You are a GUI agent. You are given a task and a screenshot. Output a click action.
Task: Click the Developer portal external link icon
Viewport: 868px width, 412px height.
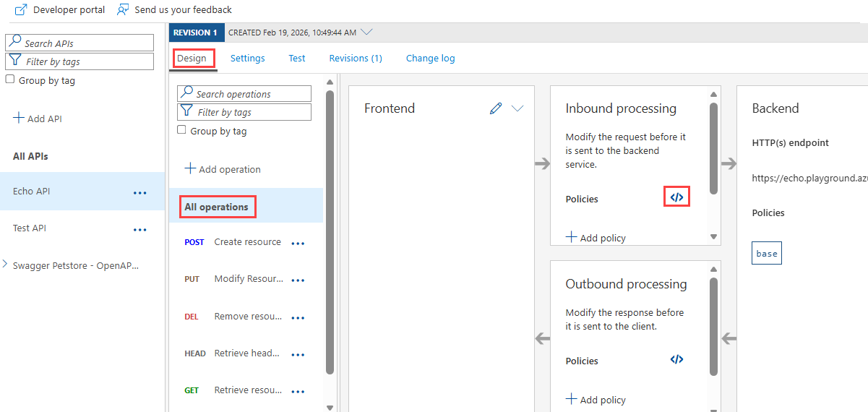click(21, 10)
